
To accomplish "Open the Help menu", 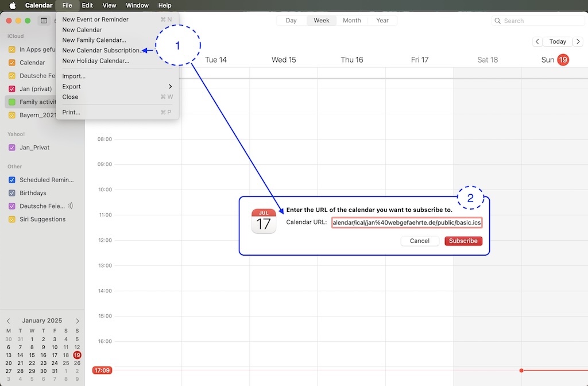I will [165, 5].
